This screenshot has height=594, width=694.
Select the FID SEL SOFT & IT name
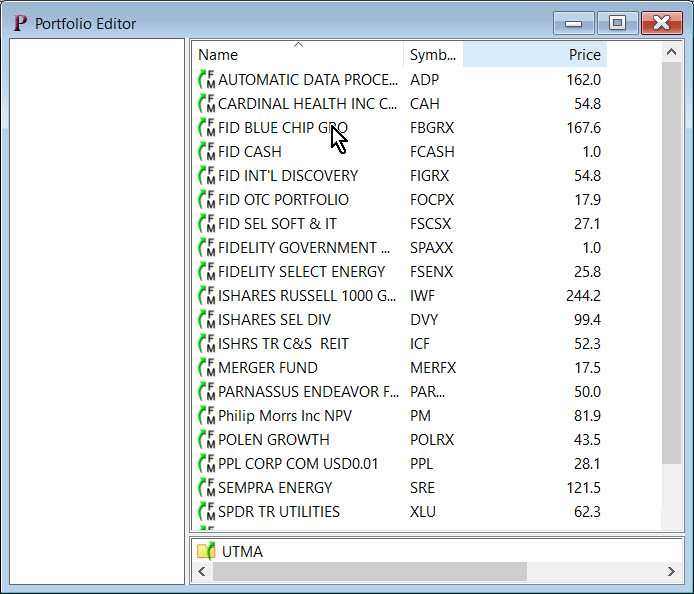pos(277,224)
